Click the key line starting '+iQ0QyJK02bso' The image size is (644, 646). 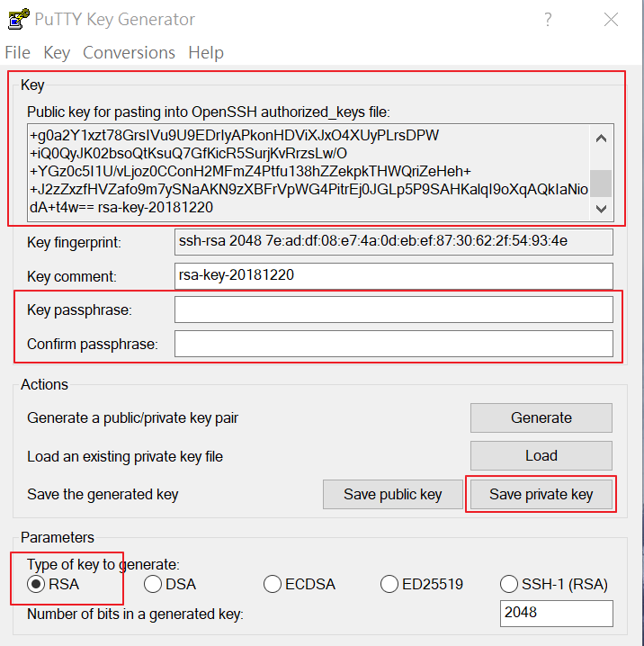pyautogui.click(x=188, y=153)
